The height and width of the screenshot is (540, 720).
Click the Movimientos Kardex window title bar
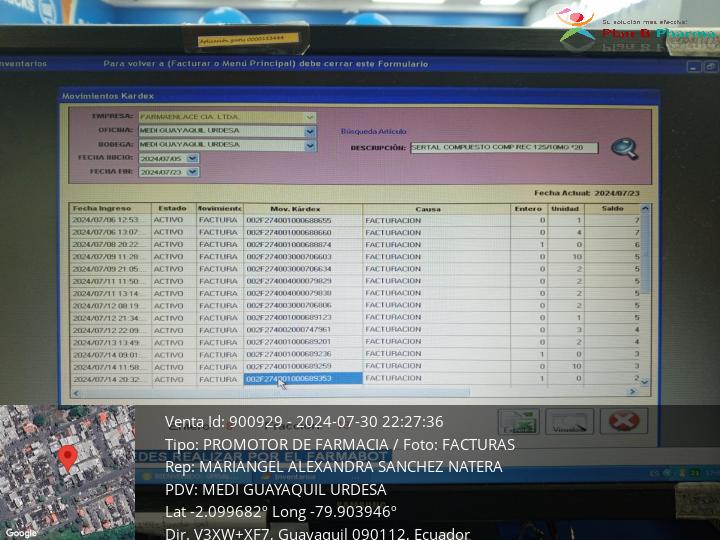coord(359,96)
